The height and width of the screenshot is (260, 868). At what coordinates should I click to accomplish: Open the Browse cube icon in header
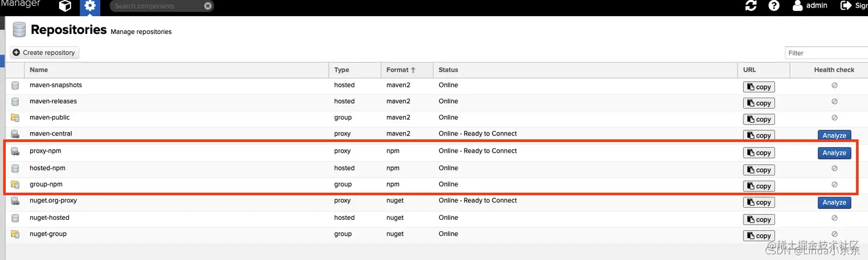(x=65, y=6)
